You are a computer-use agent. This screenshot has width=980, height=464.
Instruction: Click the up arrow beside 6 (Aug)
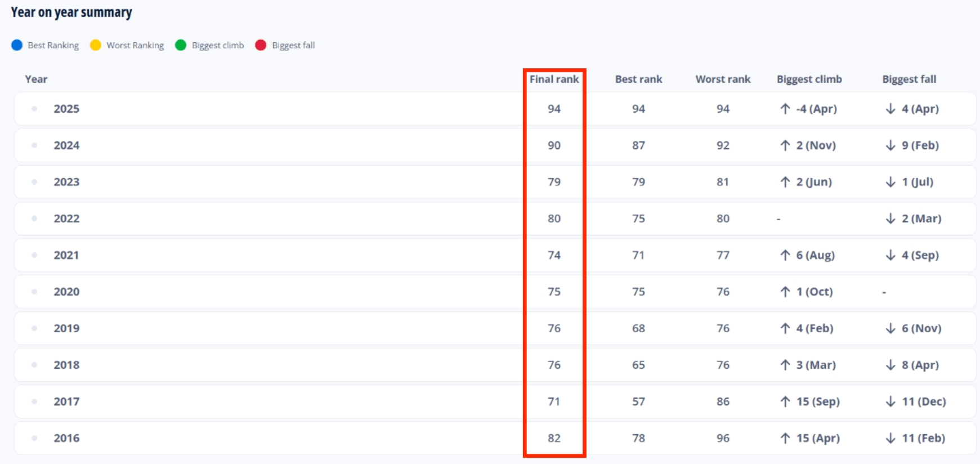point(785,255)
